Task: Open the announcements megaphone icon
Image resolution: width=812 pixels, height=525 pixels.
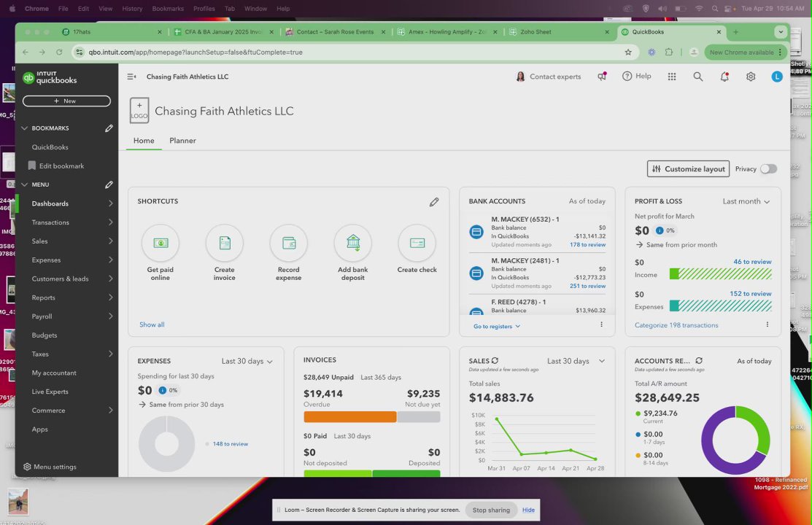Action: pyautogui.click(x=602, y=77)
